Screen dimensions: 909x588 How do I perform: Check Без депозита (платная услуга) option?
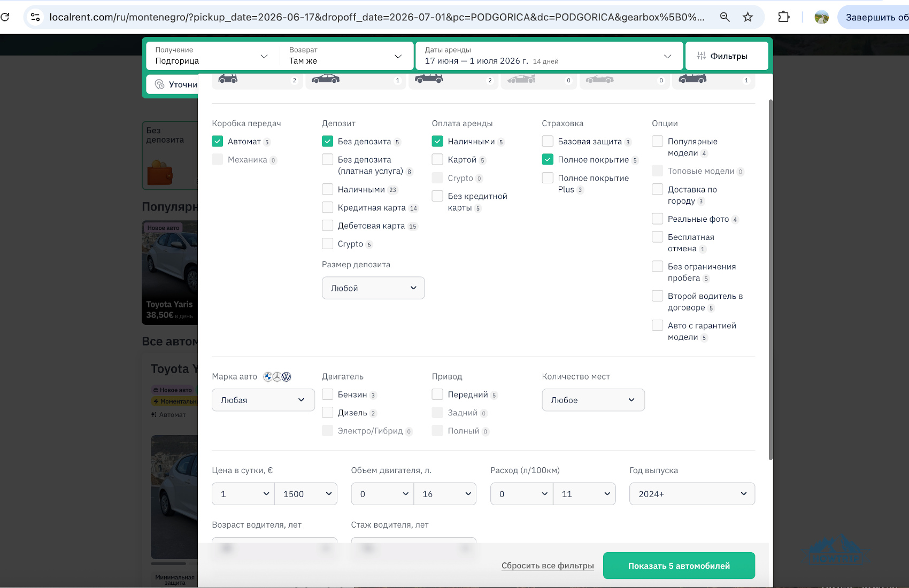pyautogui.click(x=327, y=159)
